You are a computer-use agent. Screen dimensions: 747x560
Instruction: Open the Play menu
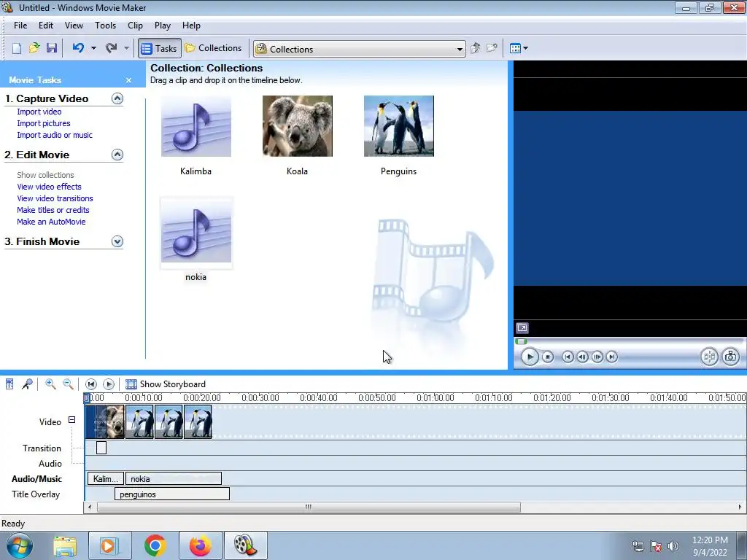point(163,26)
